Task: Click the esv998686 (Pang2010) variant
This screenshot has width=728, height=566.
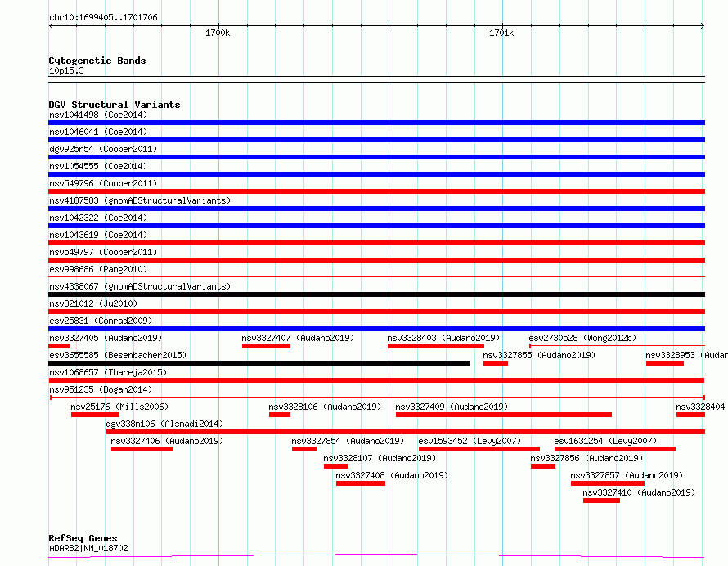Action: click(x=98, y=269)
